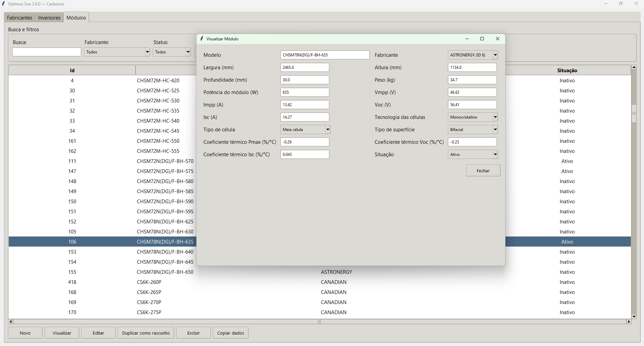Click the Largura (mm) field

[x=305, y=68]
